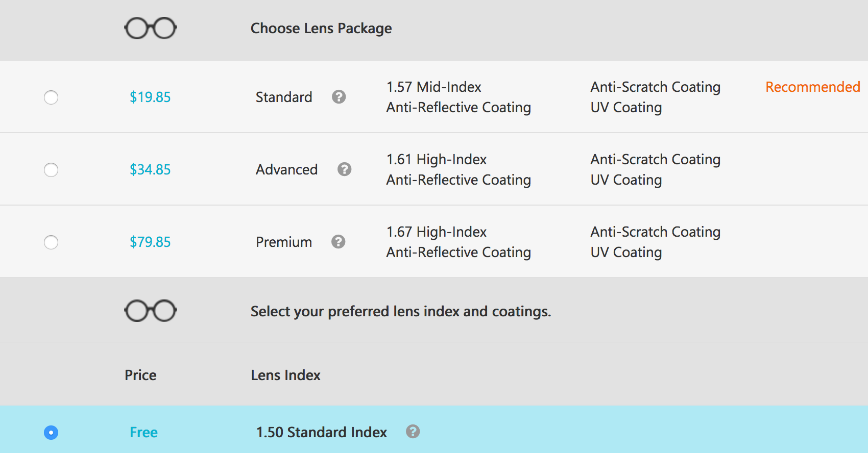Image resolution: width=868 pixels, height=453 pixels.
Task: Click glasses icon beside Choose Lens Package
Action: click(x=151, y=29)
